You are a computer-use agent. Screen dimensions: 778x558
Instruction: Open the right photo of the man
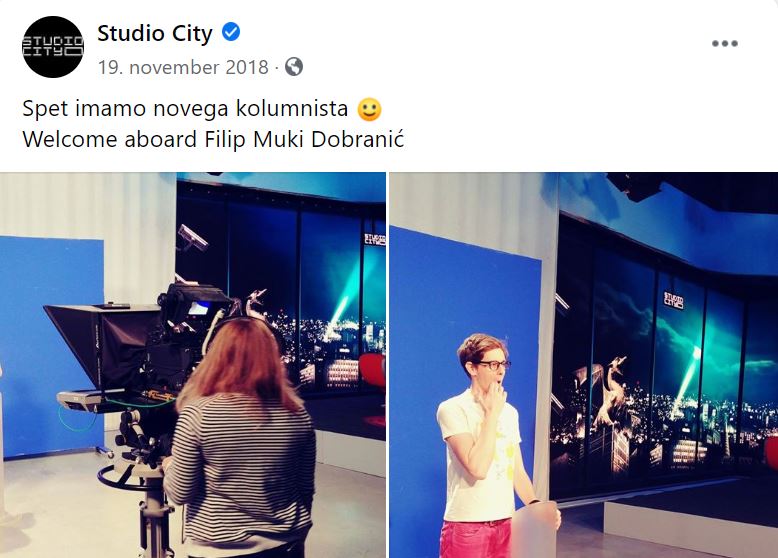pyautogui.click(x=584, y=365)
